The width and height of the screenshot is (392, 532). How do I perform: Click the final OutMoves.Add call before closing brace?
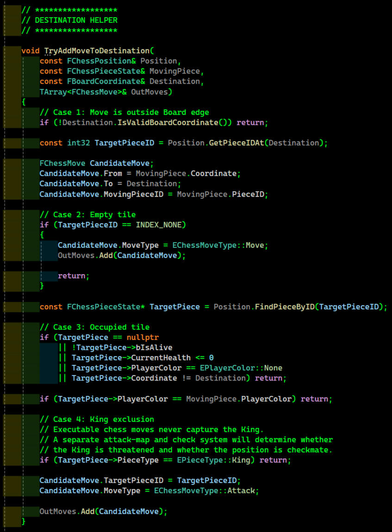click(103, 511)
